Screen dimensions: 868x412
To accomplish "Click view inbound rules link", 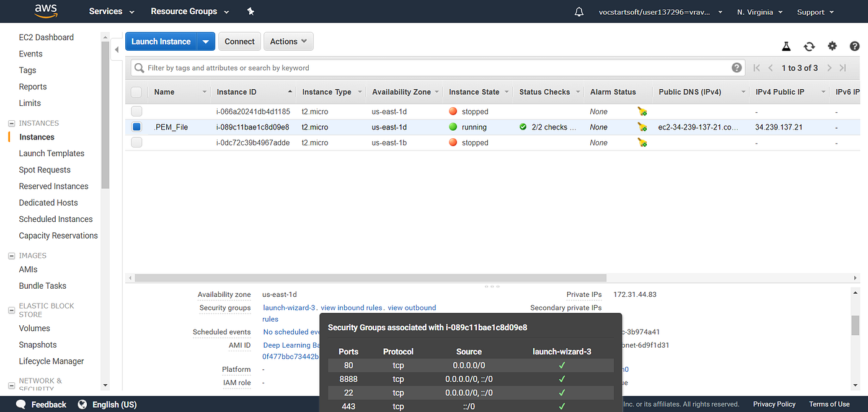I will tap(351, 307).
